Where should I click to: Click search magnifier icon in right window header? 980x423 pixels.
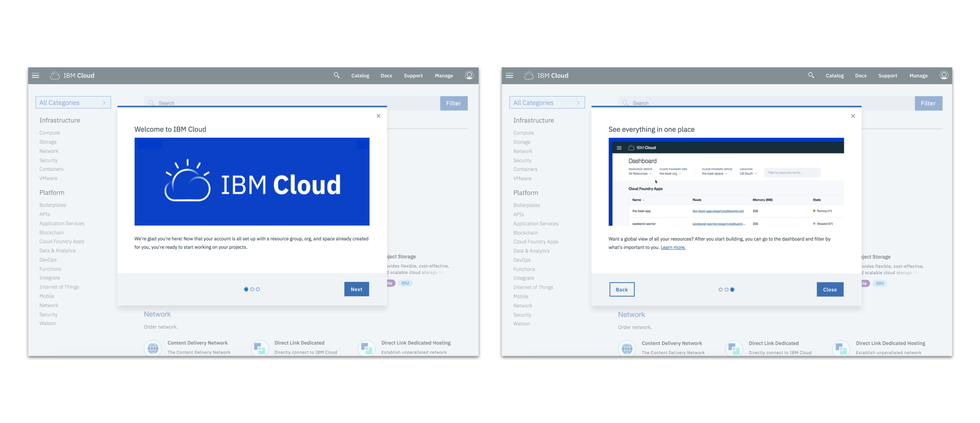pos(811,75)
